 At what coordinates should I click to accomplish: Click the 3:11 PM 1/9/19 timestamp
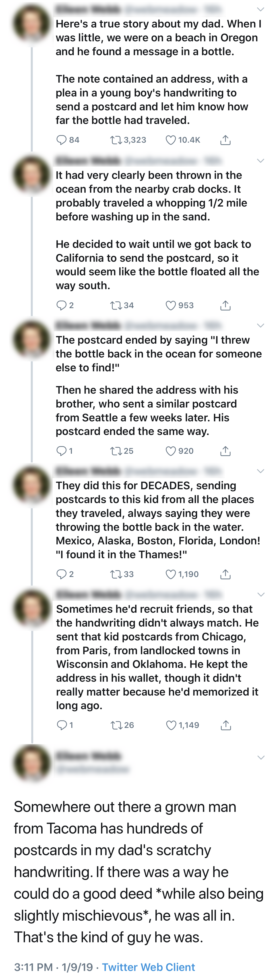(x=53, y=967)
